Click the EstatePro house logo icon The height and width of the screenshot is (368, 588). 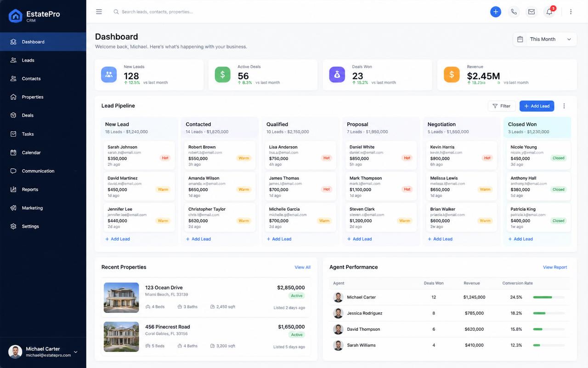click(16, 16)
